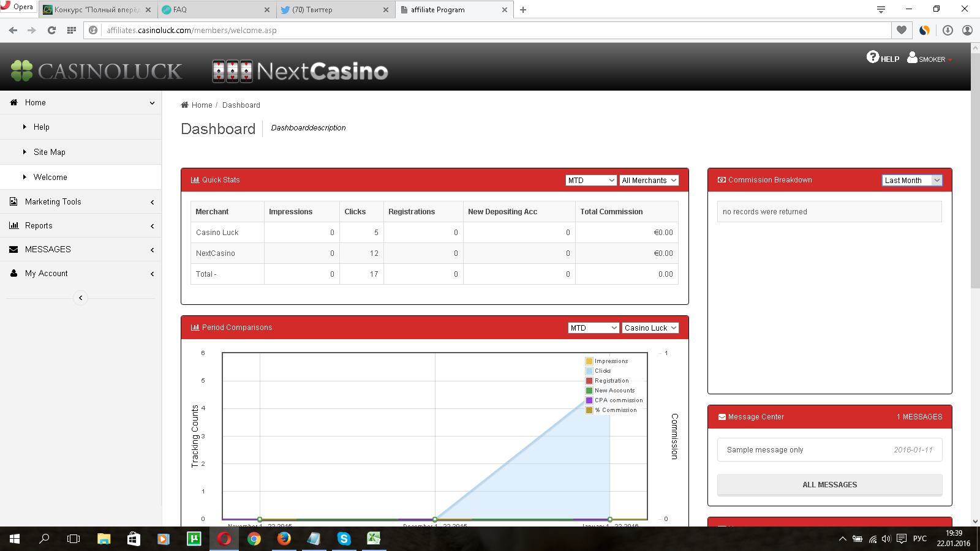Click the Opera heart bookmark icon
Viewport: 980px width, 551px height.
902,30
